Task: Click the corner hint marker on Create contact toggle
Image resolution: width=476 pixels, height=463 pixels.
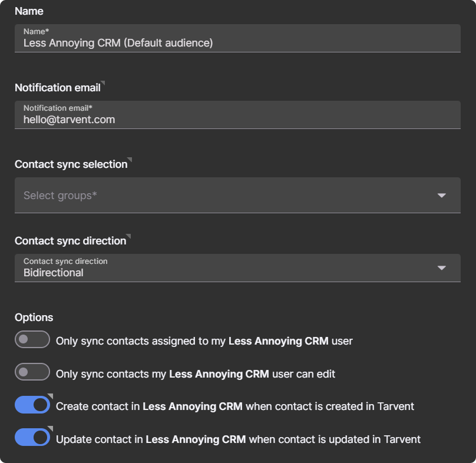Action: pos(51,396)
